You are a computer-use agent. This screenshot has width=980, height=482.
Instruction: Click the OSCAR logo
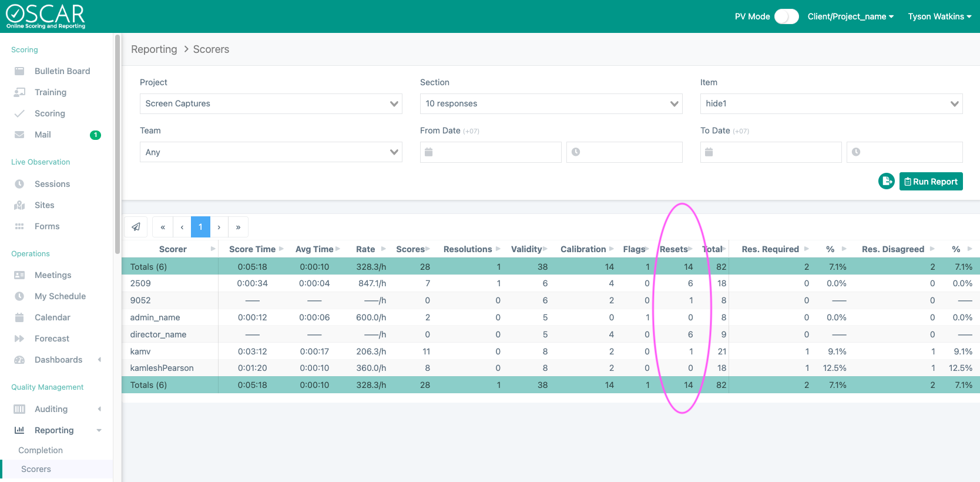click(x=46, y=16)
